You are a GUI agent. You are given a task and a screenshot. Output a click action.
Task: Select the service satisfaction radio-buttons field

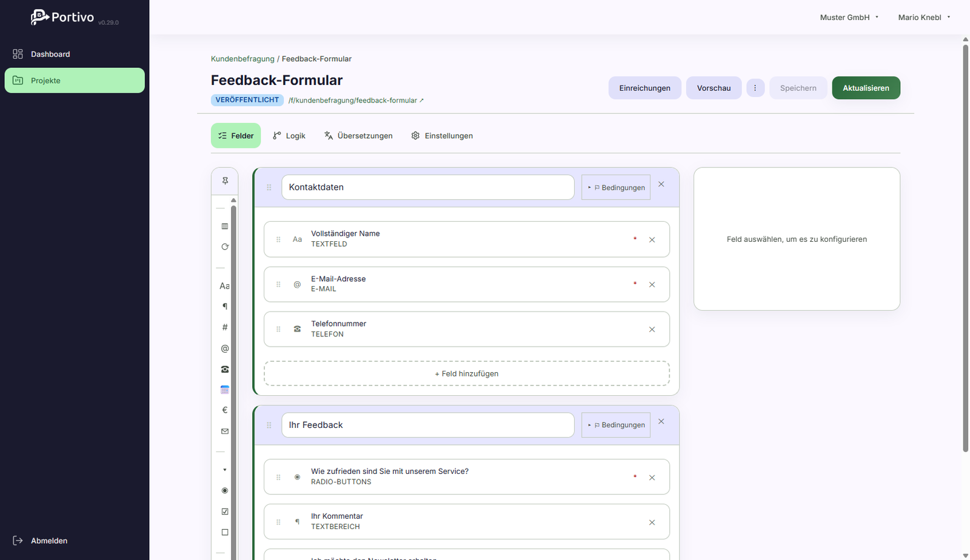467,477
